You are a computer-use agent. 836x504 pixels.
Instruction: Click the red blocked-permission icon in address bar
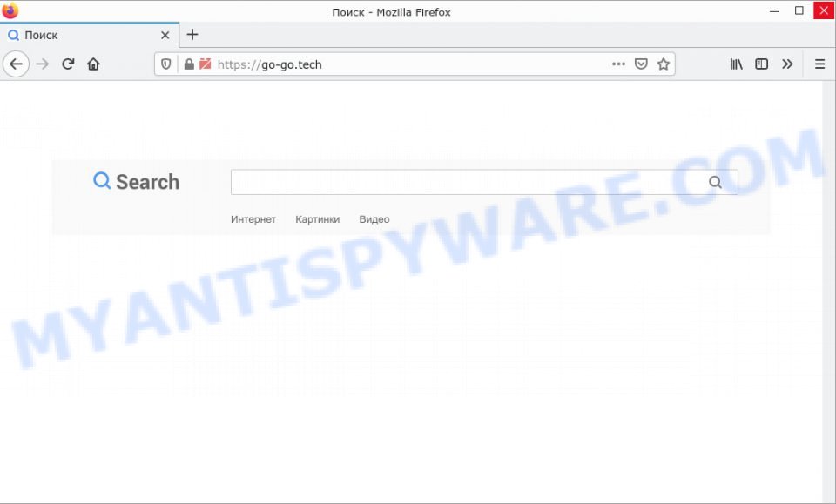coord(205,64)
